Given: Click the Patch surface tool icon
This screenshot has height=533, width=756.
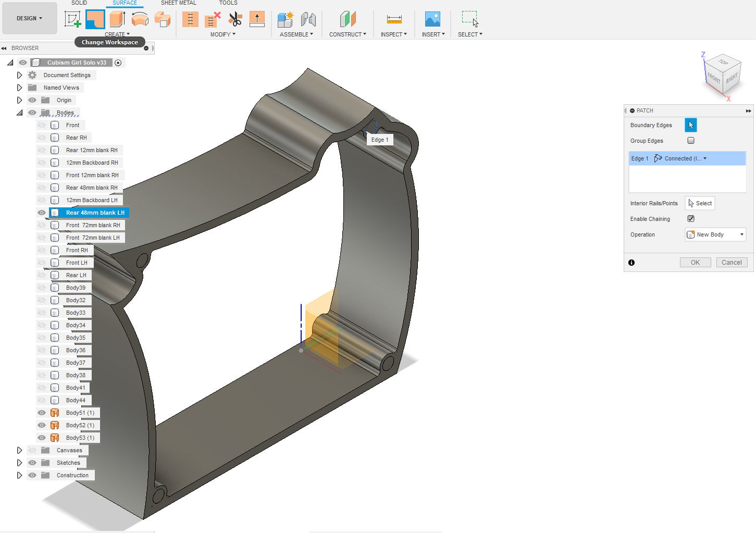Looking at the screenshot, I should (x=95, y=19).
